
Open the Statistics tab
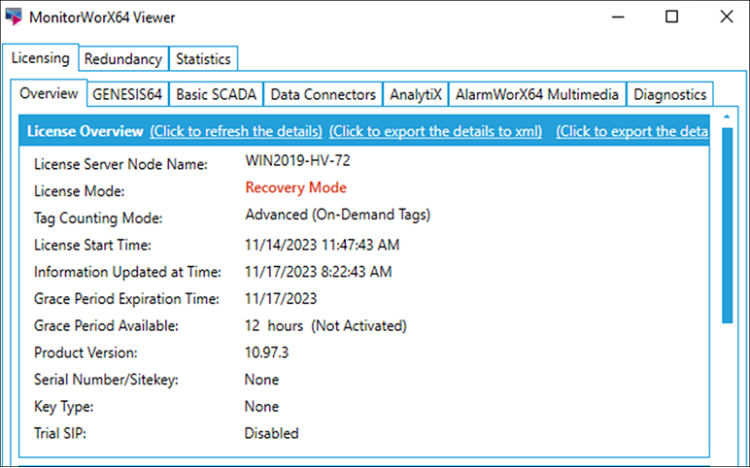[203, 59]
